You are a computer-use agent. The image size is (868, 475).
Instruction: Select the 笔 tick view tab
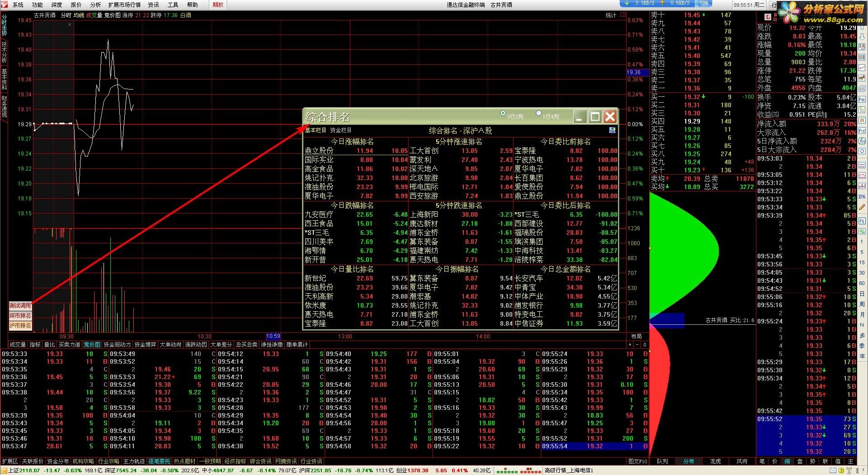pos(762,461)
